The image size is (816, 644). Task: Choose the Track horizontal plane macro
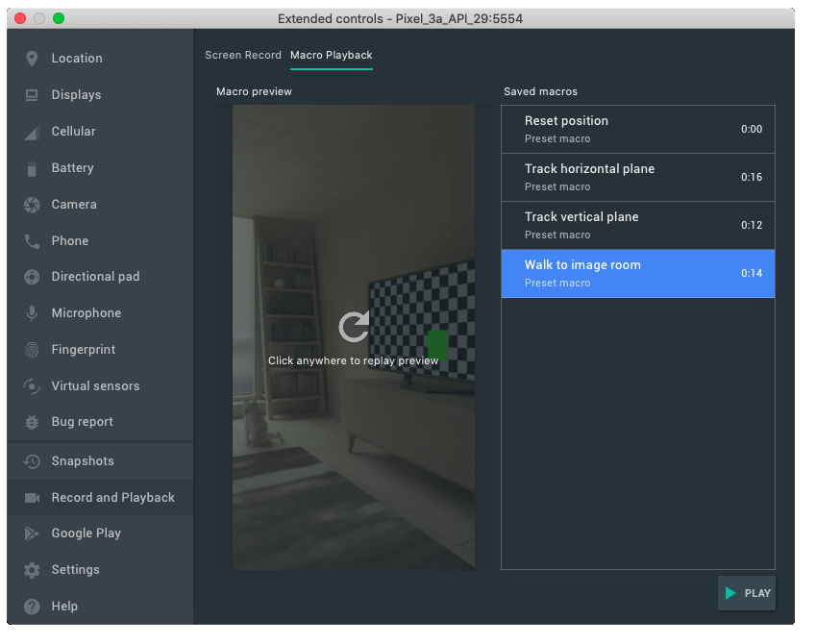coord(637,178)
